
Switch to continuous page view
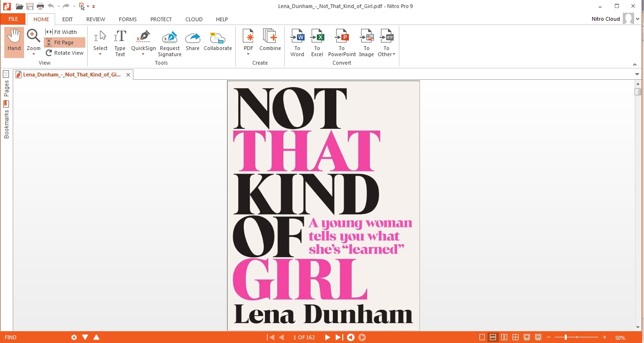point(493,337)
